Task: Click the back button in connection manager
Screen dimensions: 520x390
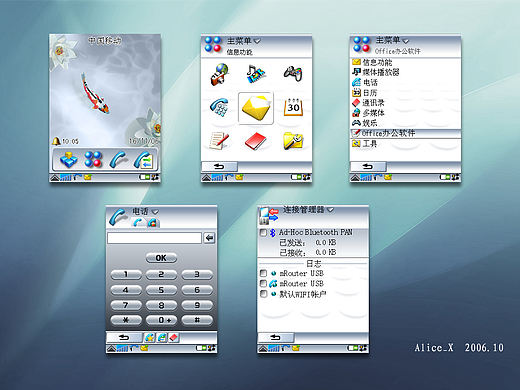Action: coord(276,338)
